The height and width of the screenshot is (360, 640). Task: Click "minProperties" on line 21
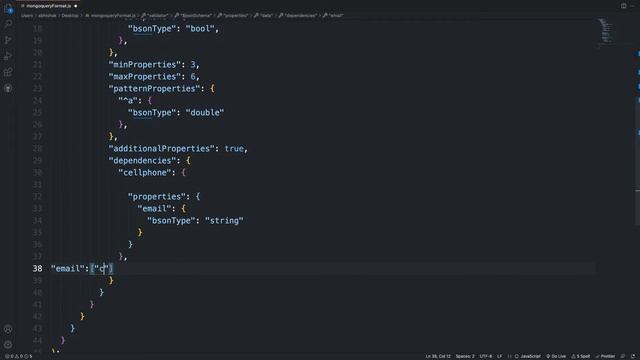[x=144, y=64]
